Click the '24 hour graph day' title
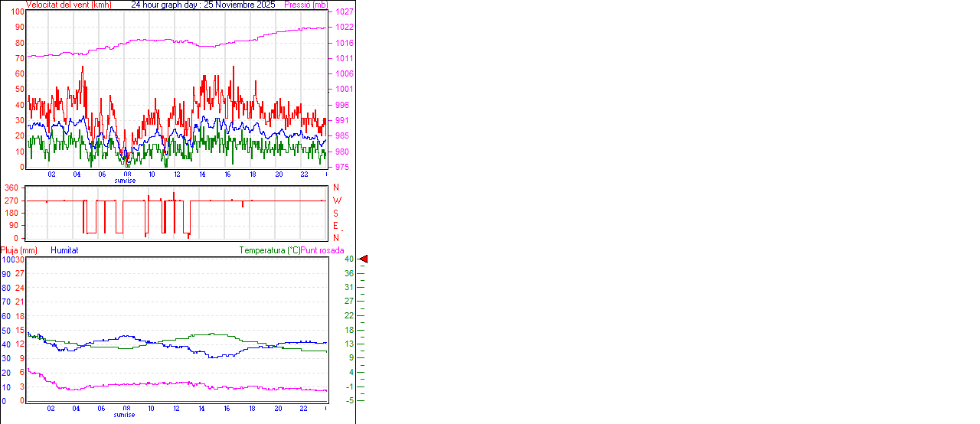The image size is (980, 424). (202, 5)
